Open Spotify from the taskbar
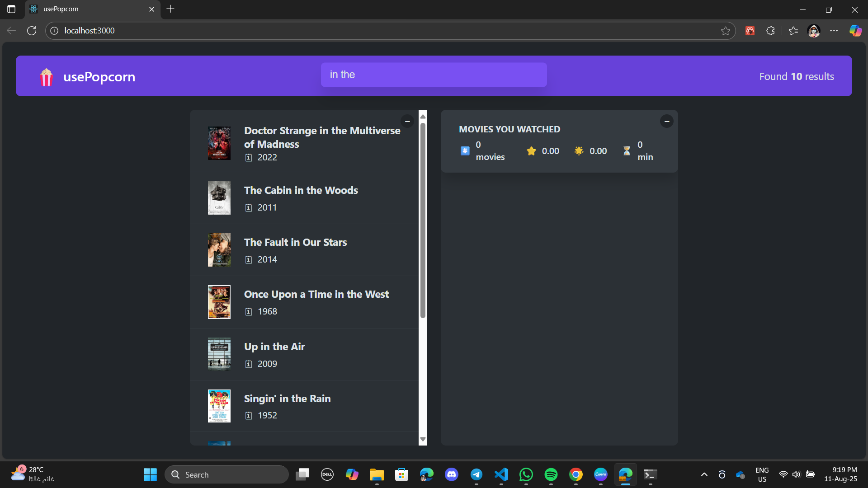This screenshot has width=868, height=488. [x=551, y=474]
